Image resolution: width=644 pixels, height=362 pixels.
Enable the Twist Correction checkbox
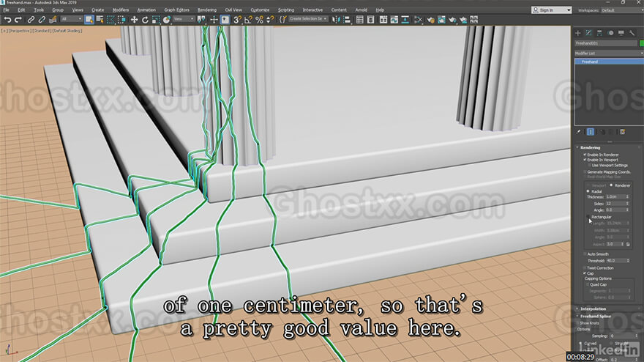click(585, 267)
